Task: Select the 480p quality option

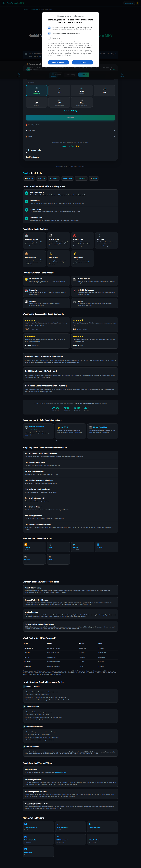Action: (82, 90)
